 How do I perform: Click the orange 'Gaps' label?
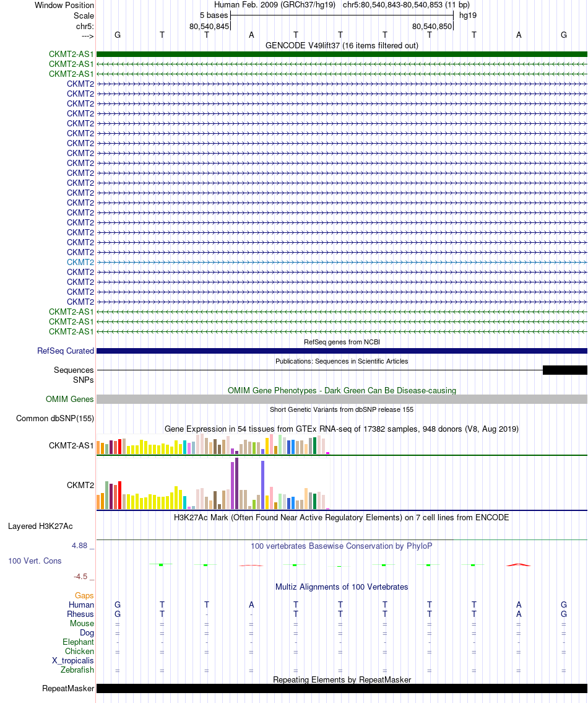pyautogui.click(x=84, y=596)
